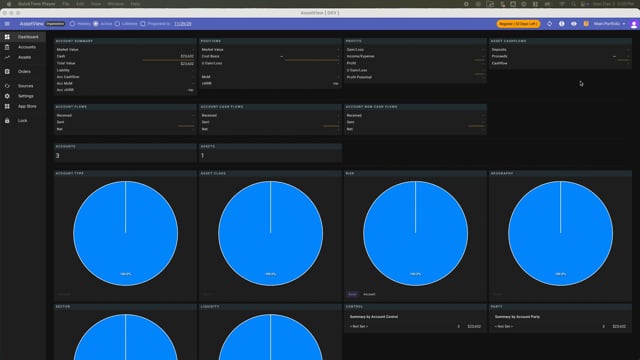640x360 pixels.
Task: Select the Active radio button
Action: [x=96, y=24]
